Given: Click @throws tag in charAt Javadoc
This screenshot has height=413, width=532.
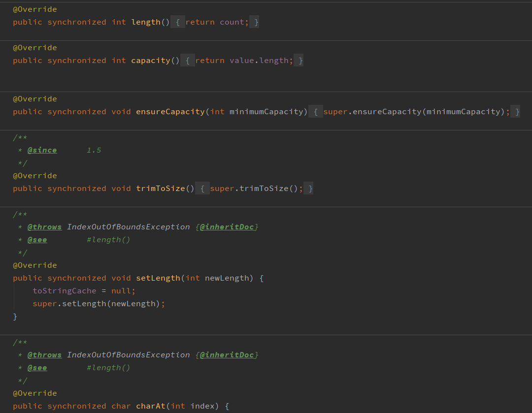Looking at the screenshot, I should [x=44, y=355].
